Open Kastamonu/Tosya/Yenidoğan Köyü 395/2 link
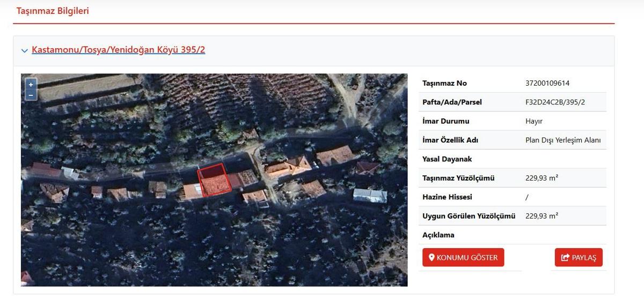 coord(119,50)
